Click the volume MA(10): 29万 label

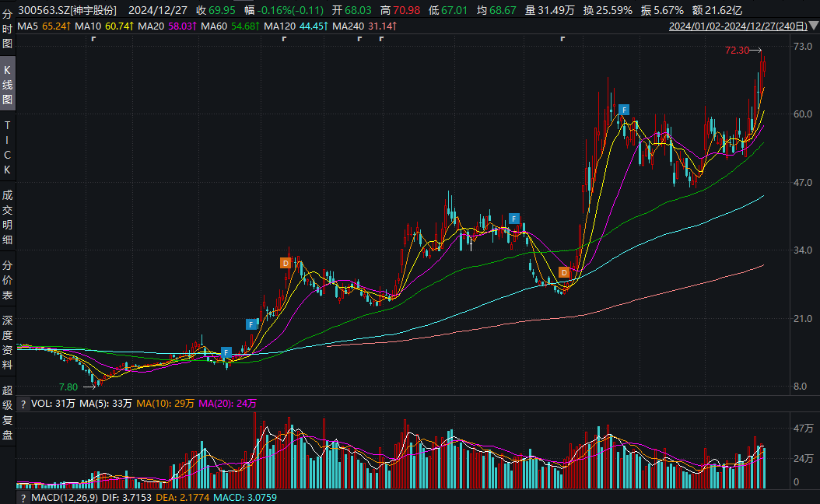(x=165, y=404)
